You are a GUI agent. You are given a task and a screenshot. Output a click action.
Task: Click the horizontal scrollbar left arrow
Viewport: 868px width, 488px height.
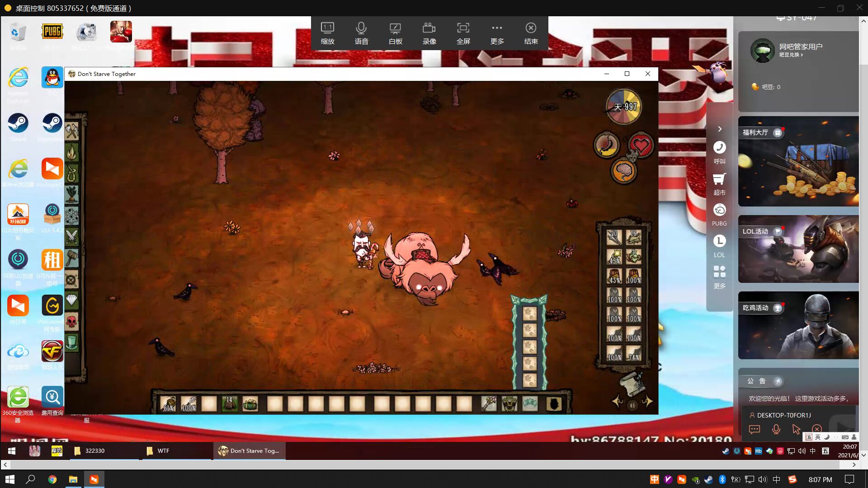point(5,465)
